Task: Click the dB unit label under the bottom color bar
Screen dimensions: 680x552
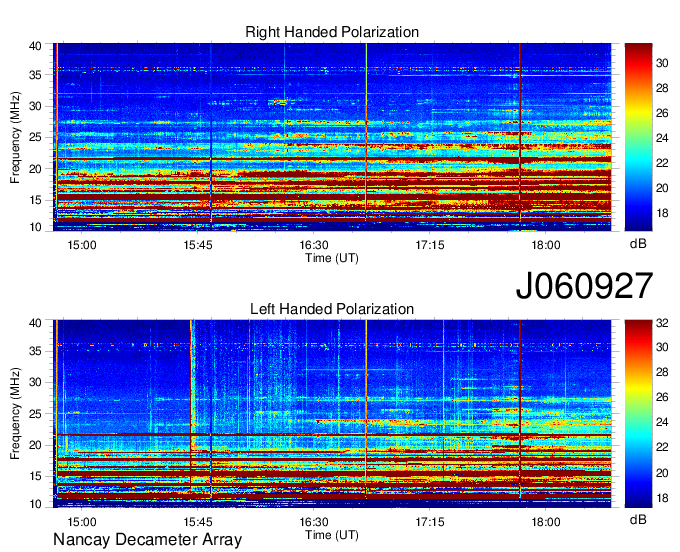Action: click(x=638, y=519)
